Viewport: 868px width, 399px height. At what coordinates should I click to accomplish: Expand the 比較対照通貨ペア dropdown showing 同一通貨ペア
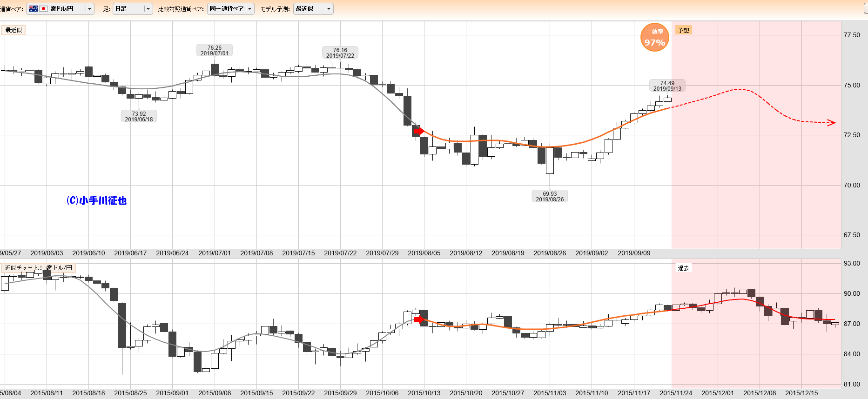pos(230,9)
